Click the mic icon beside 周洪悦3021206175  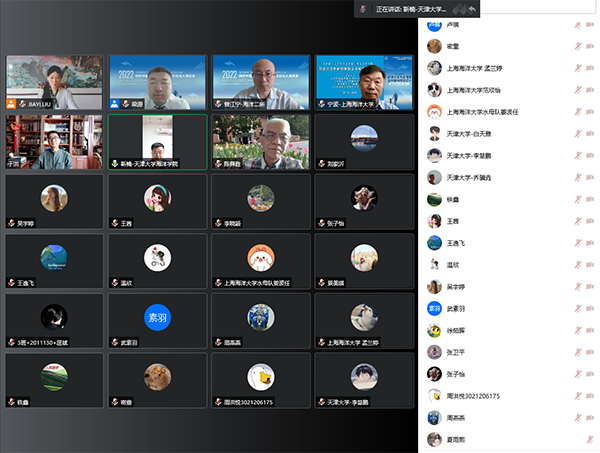(578, 396)
